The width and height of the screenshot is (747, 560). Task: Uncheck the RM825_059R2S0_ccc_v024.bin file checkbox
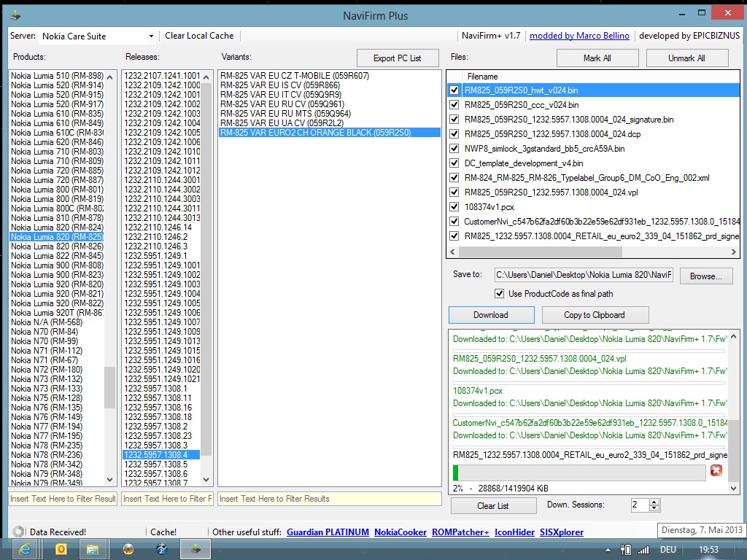[x=454, y=105]
